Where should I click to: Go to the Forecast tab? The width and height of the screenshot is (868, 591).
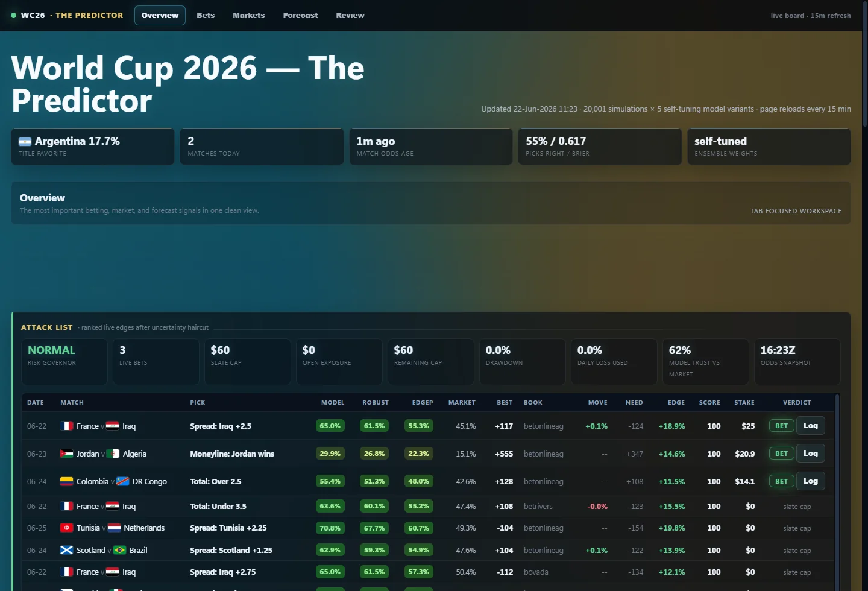click(300, 16)
